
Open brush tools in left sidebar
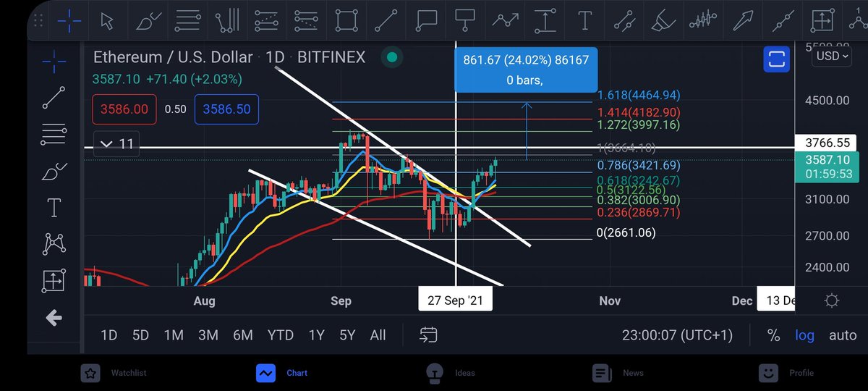(54, 172)
